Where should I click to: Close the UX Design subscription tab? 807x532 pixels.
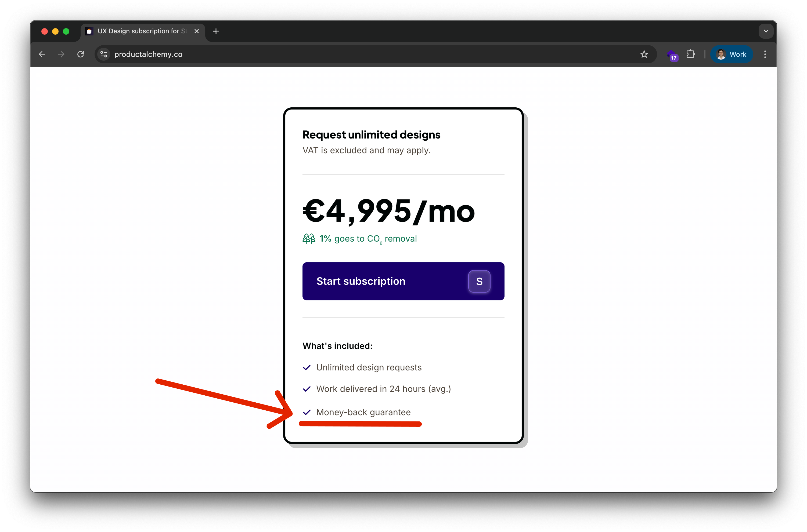pos(197,31)
